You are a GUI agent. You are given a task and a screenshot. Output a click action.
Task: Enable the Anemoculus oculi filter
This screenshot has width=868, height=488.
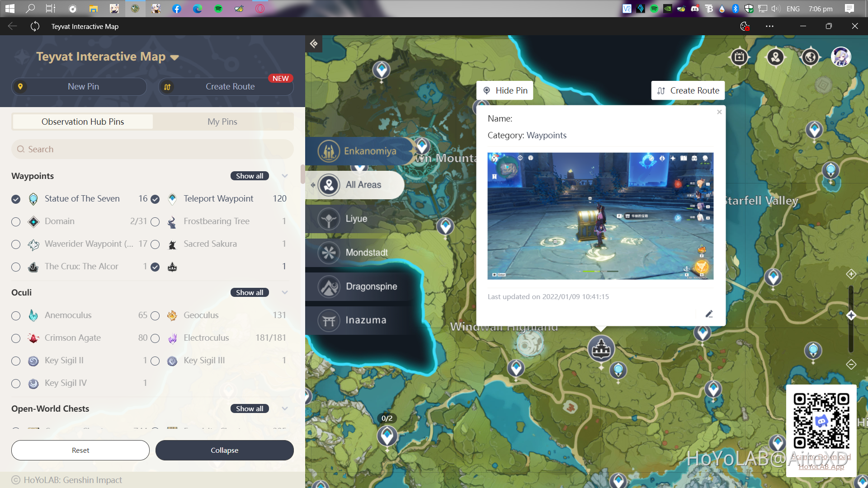(x=16, y=315)
